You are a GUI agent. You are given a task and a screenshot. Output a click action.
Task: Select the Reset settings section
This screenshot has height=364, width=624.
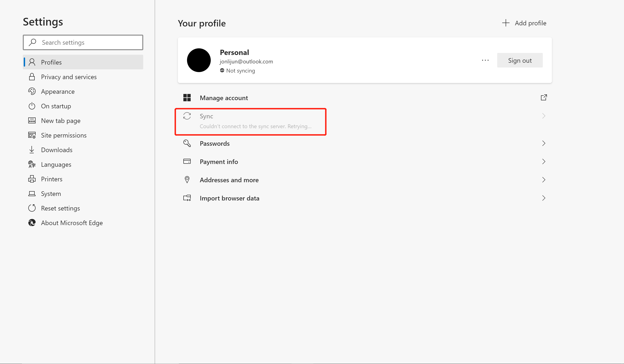pos(60,208)
